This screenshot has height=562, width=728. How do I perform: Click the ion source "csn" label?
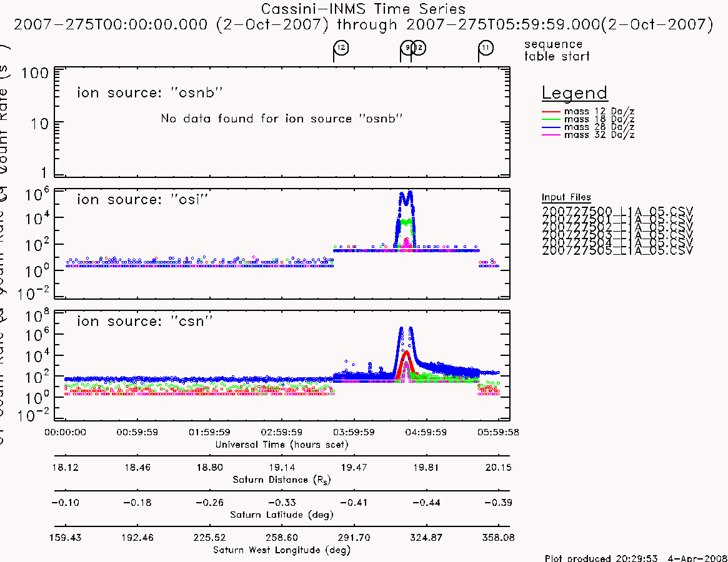pos(144,321)
